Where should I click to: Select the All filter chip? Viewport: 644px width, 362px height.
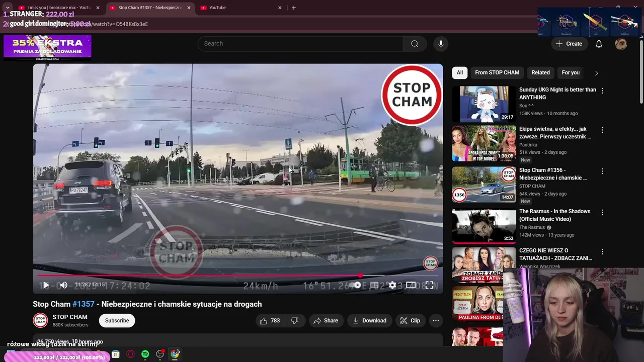(x=460, y=72)
